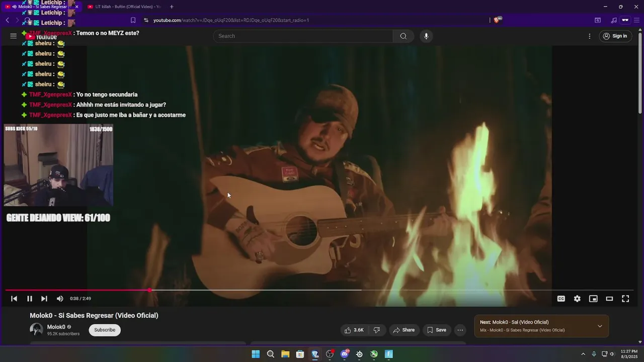Subscribe to Molok0 channel

click(x=105, y=330)
